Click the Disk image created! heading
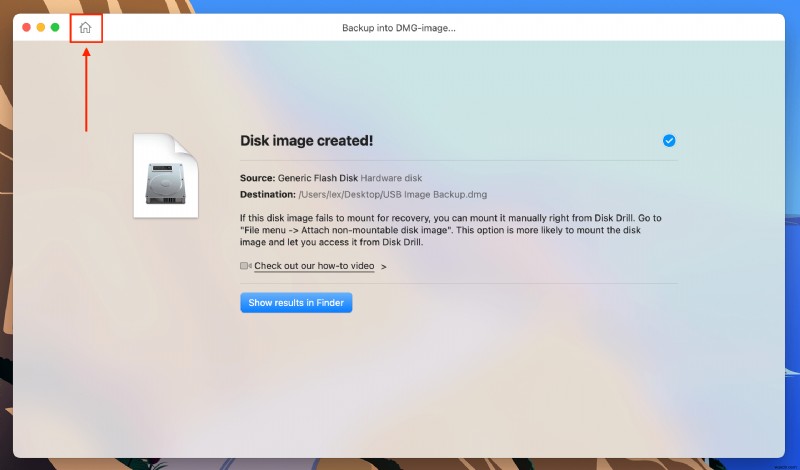This screenshot has height=470, width=800. [307, 141]
